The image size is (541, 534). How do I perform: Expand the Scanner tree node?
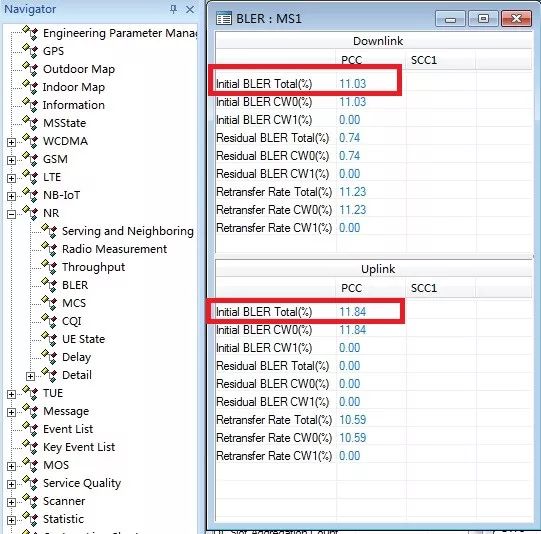coord(11,502)
